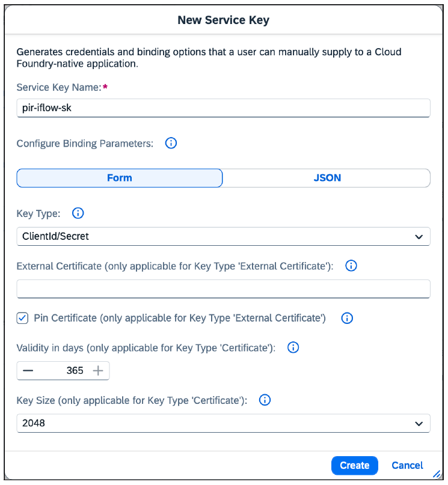Click the empty External Certificate field
The height and width of the screenshot is (485, 448).
coord(223,289)
